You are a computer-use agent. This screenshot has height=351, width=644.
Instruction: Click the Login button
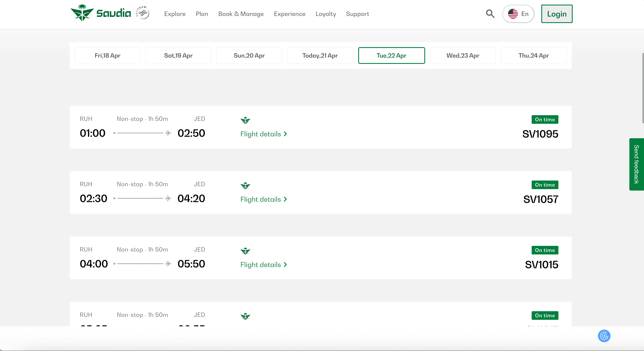(x=557, y=14)
